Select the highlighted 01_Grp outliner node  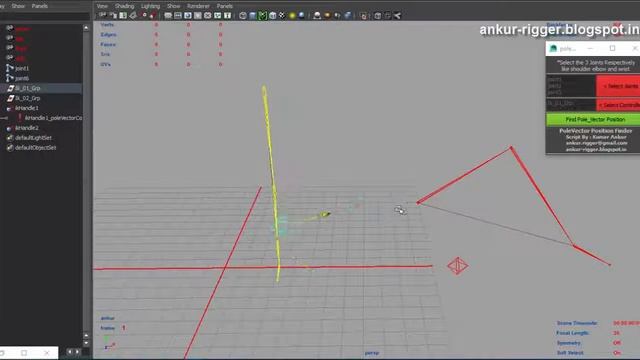[28, 88]
